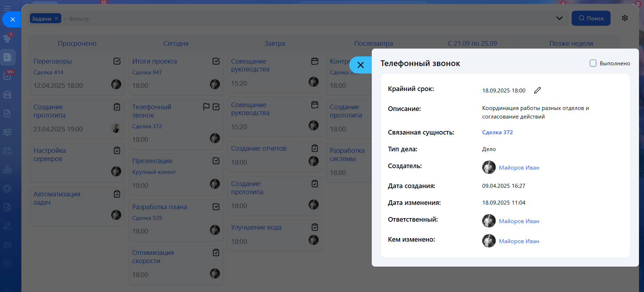This screenshot has height=292, width=644.
Task: Remove the Задачи filter tag
Action: [x=56, y=18]
